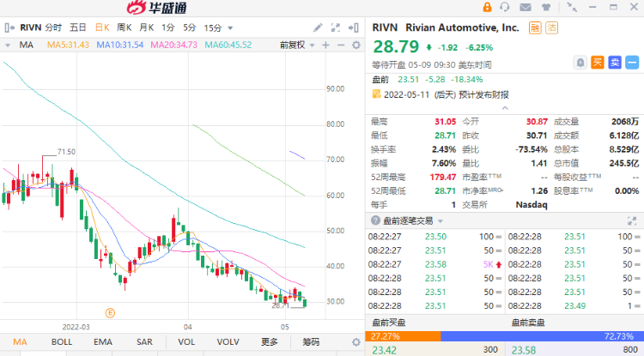The width and height of the screenshot is (644, 356).
Task: Select the 15分 fifteen-minute chart
Action: 213,27
